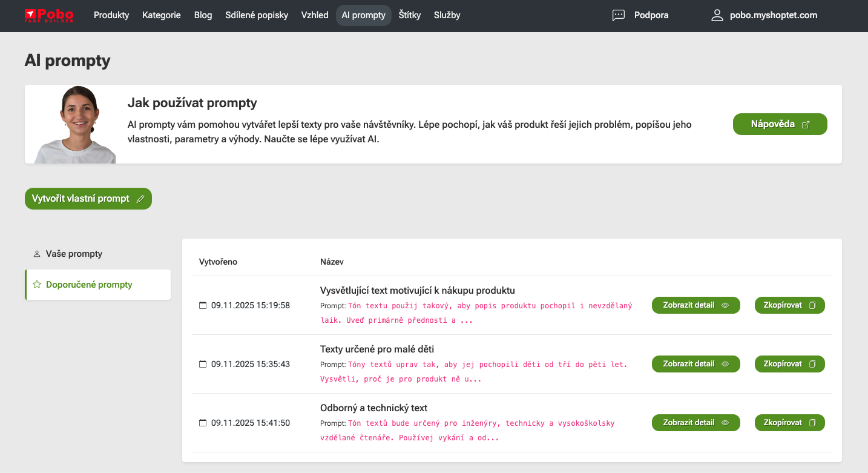Viewport: 868px width, 473px height.
Task: Click calendar icon for 15:41:50 entry
Action: tap(203, 423)
